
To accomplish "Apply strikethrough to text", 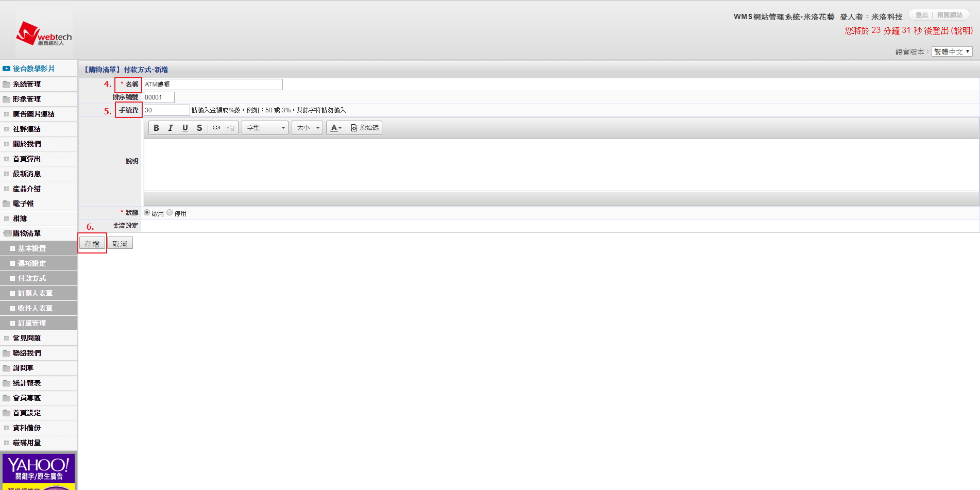I will click(199, 128).
